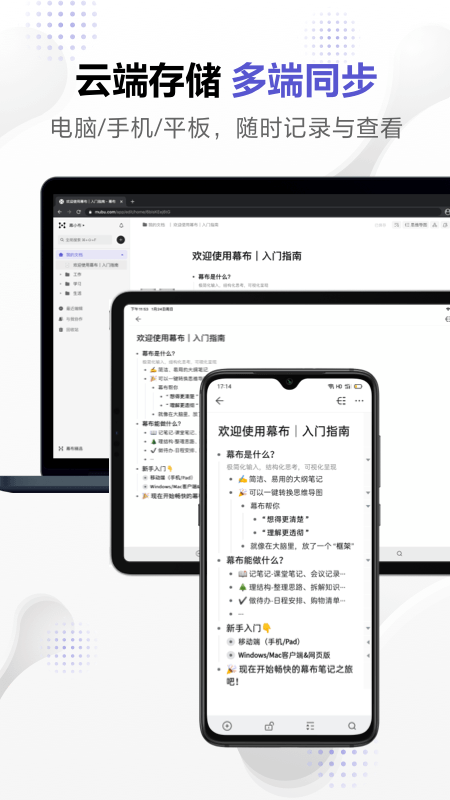Open the outline view icon on the phone header
The width and height of the screenshot is (450, 800).
tap(341, 401)
